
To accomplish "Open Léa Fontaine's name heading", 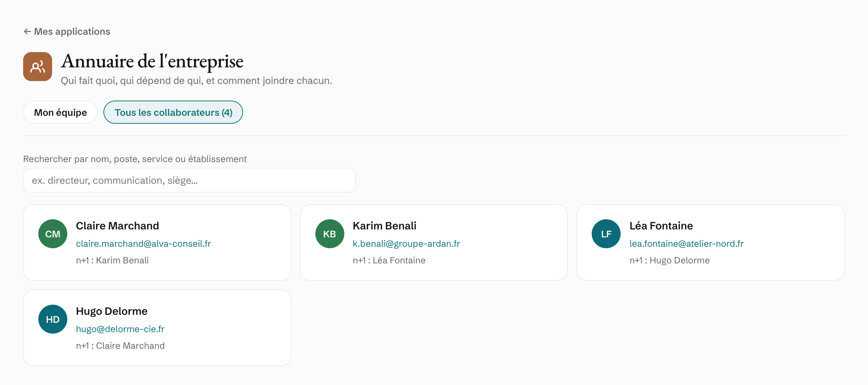I will pos(661,226).
